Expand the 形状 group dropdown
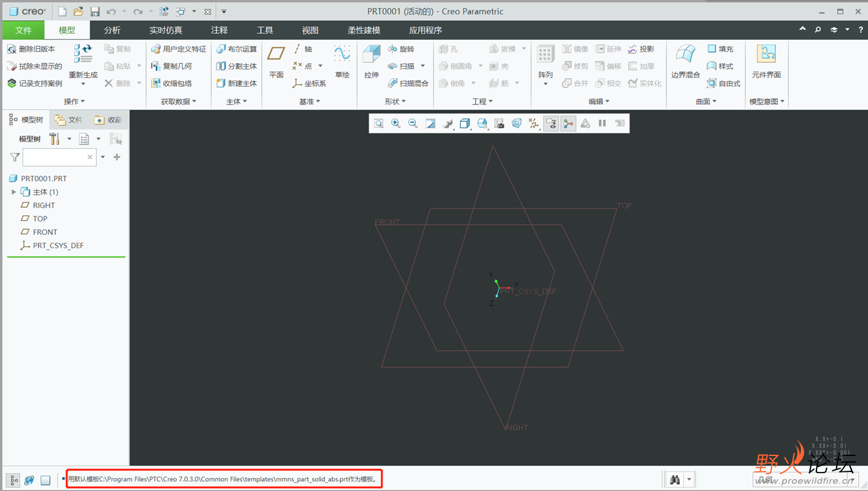Viewport: 868px width, 491px height. 395,101
